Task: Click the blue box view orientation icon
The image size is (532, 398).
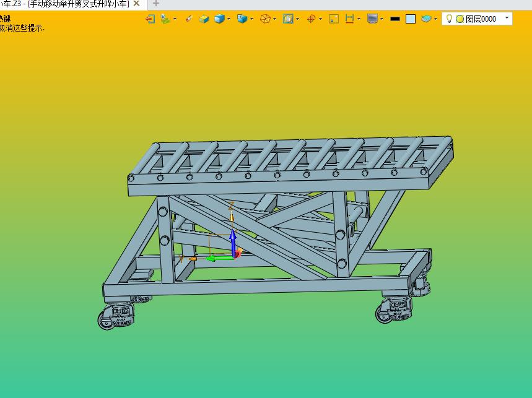Action: 242,19
